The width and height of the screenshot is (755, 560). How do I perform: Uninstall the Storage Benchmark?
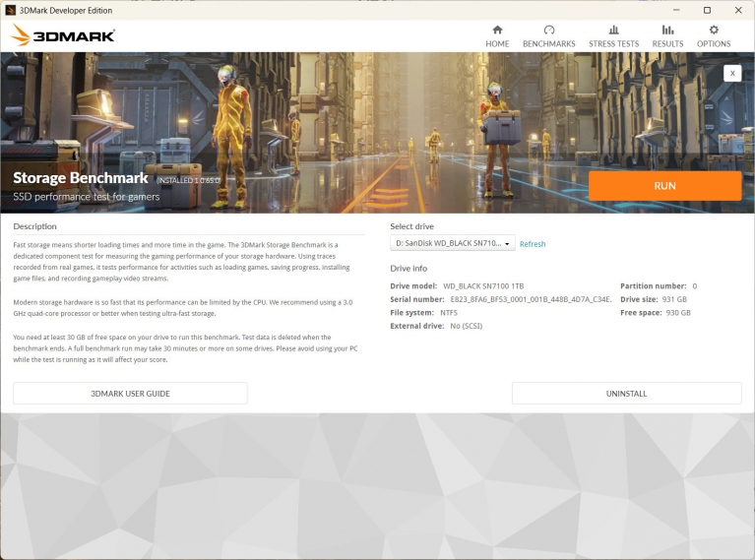pyautogui.click(x=626, y=394)
